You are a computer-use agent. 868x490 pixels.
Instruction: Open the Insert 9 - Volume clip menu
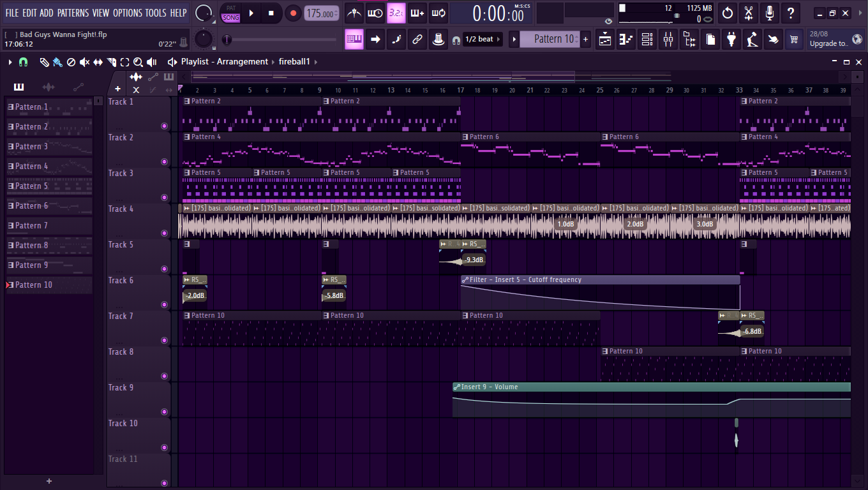(x=457, y=387)
